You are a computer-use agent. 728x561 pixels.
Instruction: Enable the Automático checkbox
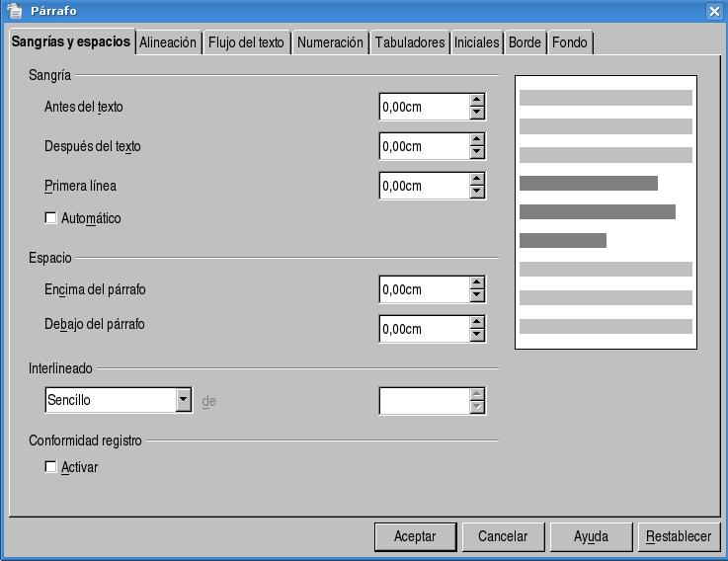(51, 218)
